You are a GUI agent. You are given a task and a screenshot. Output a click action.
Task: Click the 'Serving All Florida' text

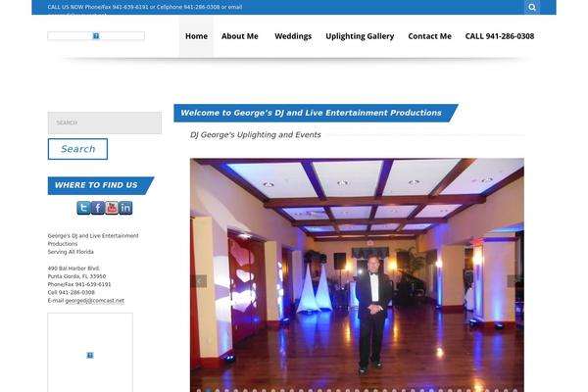click(71, 252)
